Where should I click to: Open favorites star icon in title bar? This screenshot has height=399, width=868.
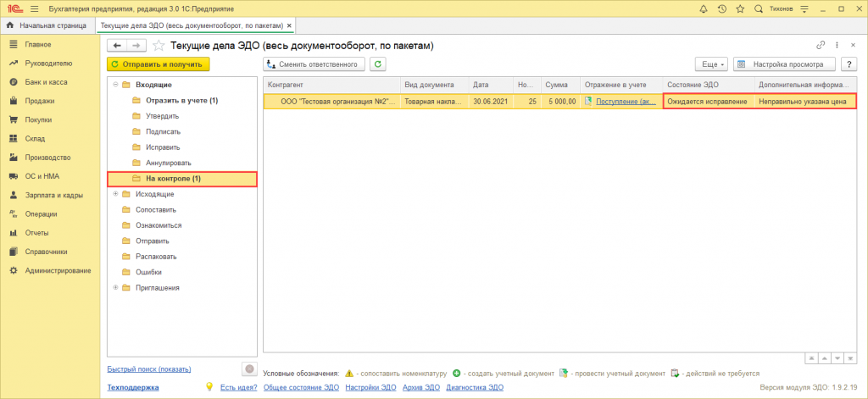(x=740, y=9)
